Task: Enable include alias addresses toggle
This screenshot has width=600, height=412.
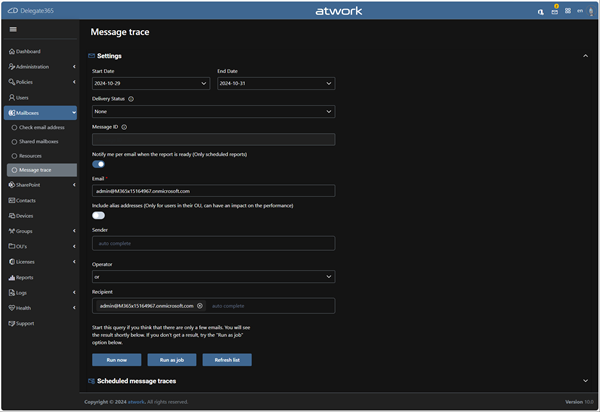Action: (98, 215)
